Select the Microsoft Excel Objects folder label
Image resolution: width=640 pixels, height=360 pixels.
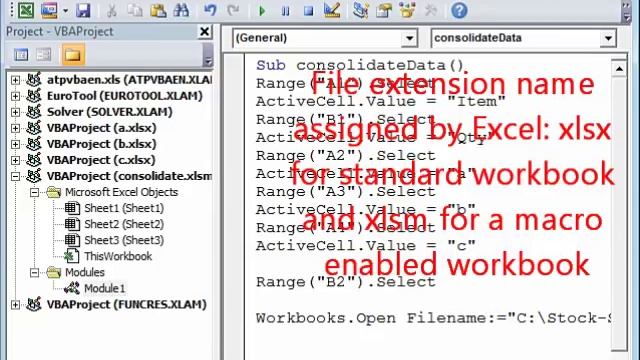[121, 192]
